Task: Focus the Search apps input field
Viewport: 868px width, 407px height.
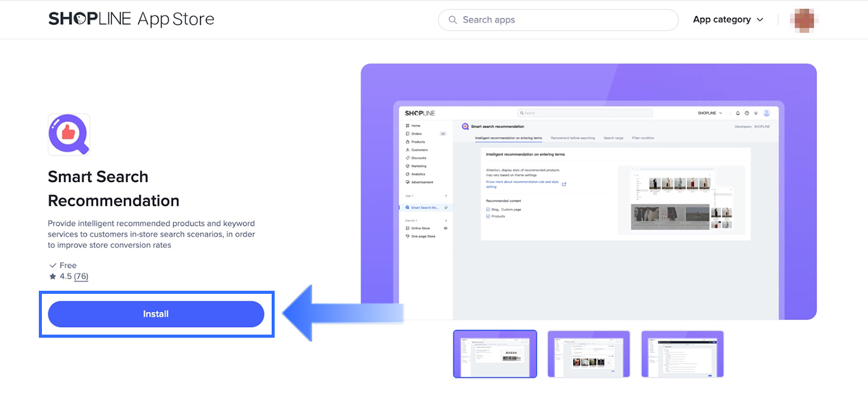Action: (x=558, y=20)
